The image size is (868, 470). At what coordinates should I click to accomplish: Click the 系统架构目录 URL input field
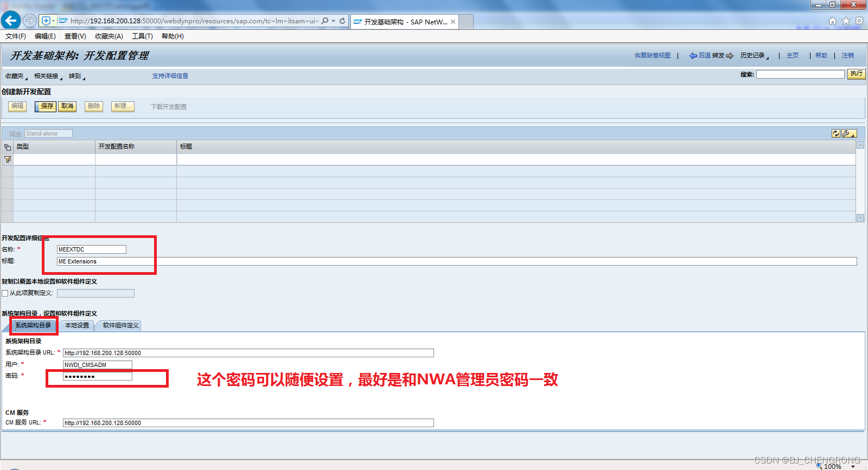[248, 353]
